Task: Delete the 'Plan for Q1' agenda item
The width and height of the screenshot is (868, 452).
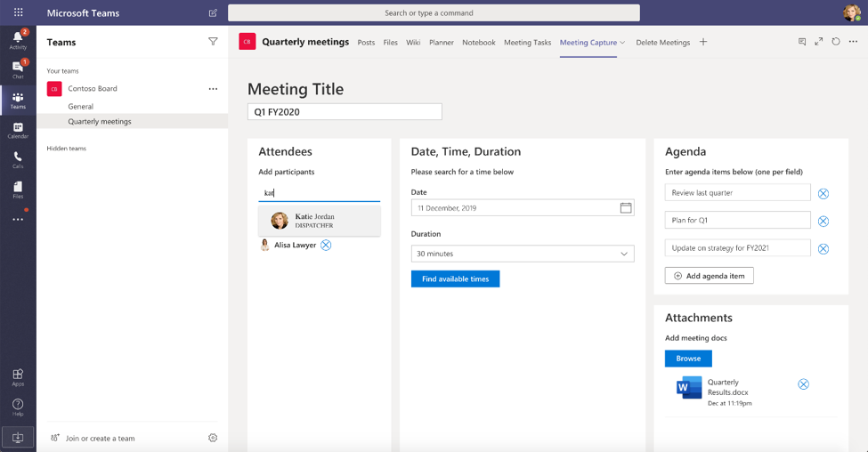Action: (x=823, y=222)
